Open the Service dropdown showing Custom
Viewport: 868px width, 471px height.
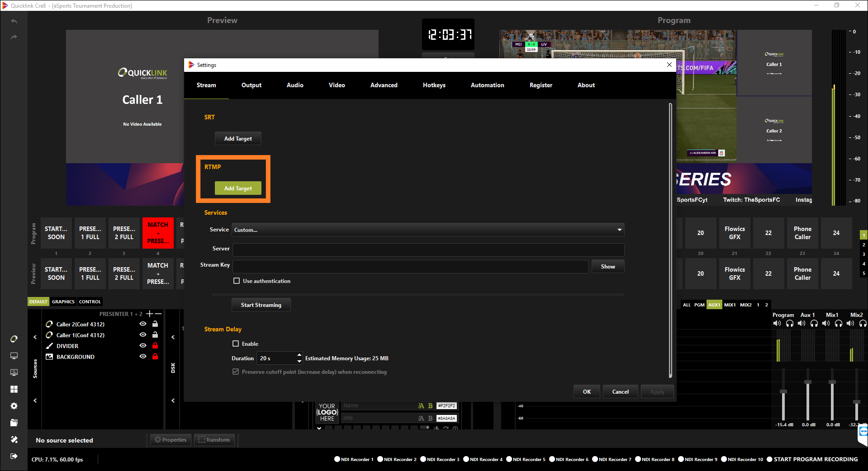pyautogui.click(x=427, y=230)
